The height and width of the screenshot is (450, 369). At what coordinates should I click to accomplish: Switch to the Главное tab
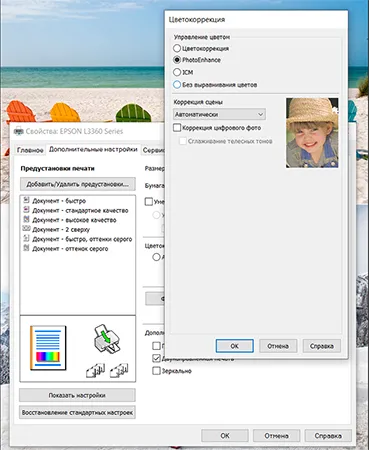tap(30, 150)
